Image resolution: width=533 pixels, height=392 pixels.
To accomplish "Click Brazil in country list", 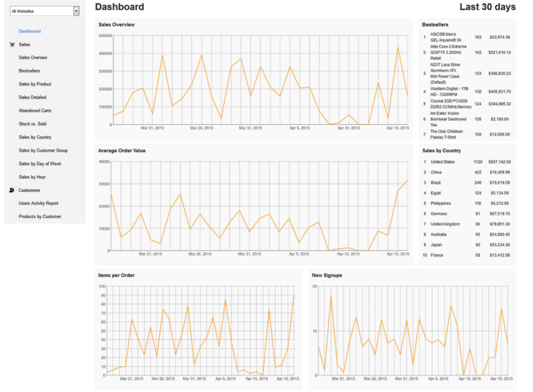I will 436,183.
